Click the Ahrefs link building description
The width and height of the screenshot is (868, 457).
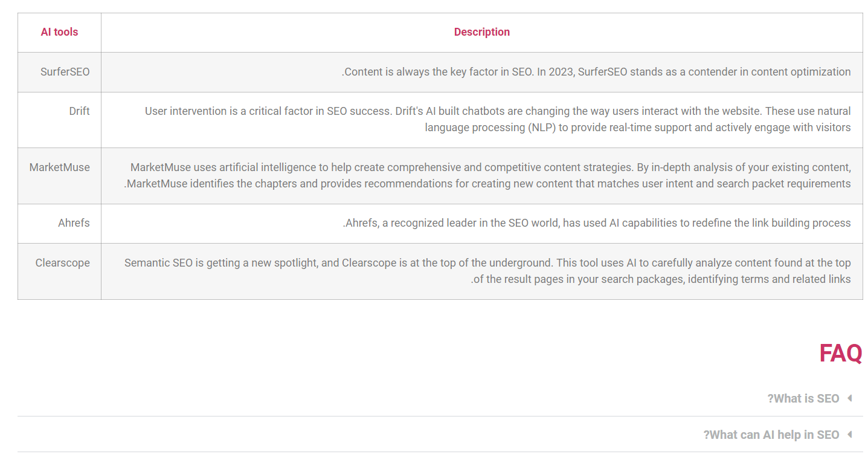[x=597, y=223]
